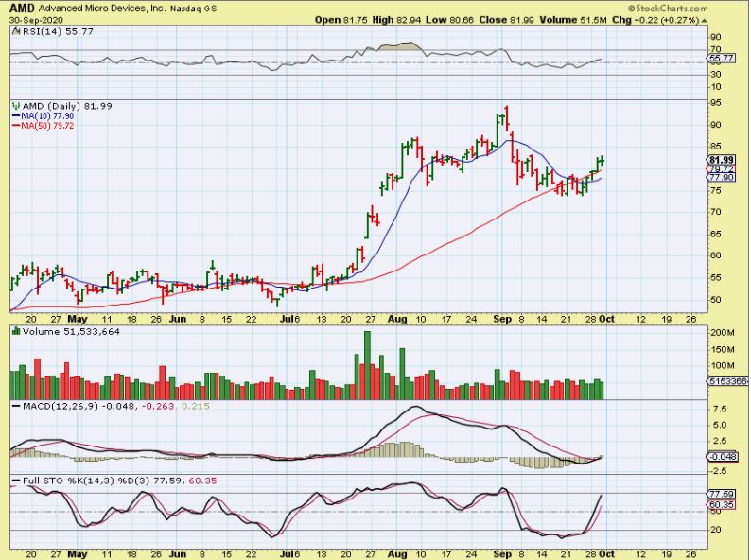Click the High 82.94 value
This screenshot has height=560, width=751.
click(396, 20)
